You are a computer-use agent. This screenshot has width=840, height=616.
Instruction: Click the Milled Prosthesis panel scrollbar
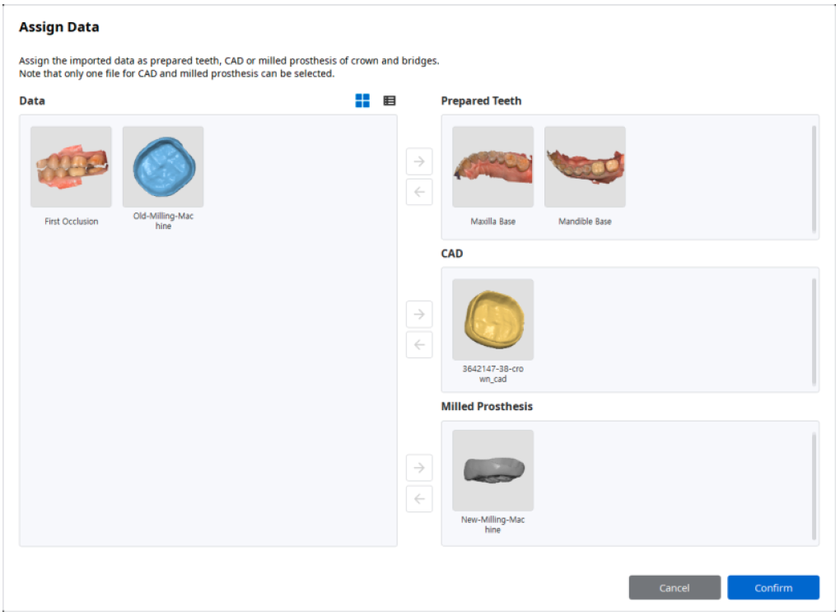pyautogui.click(x=814, y=486)
